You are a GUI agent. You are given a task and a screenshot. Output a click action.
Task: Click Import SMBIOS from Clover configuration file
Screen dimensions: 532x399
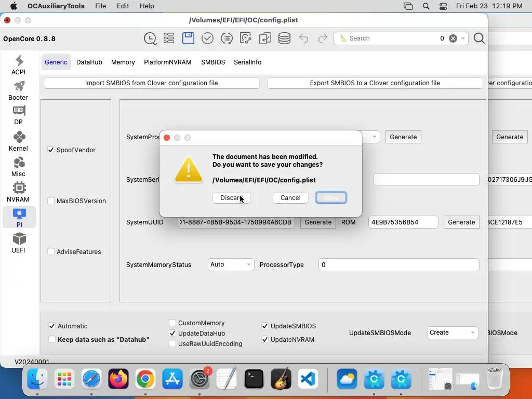(151, 83)
